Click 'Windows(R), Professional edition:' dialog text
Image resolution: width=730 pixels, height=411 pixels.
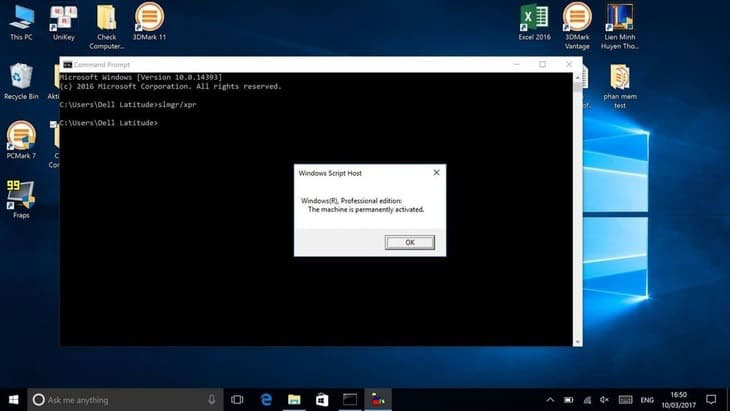click(351, 201)
